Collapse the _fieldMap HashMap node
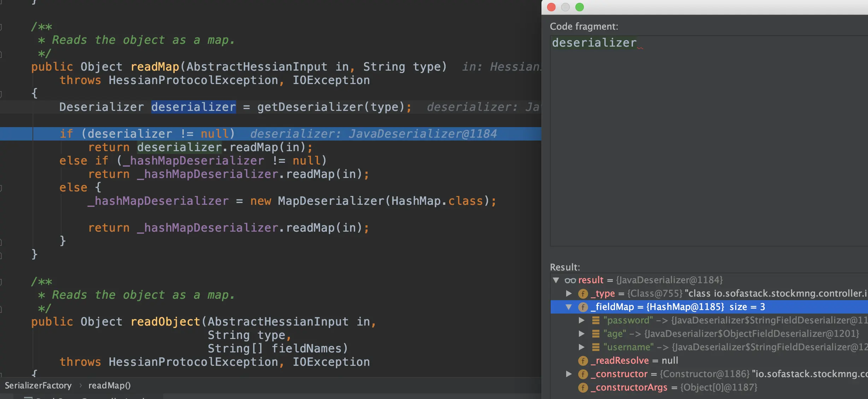 (x=569, y=307)
